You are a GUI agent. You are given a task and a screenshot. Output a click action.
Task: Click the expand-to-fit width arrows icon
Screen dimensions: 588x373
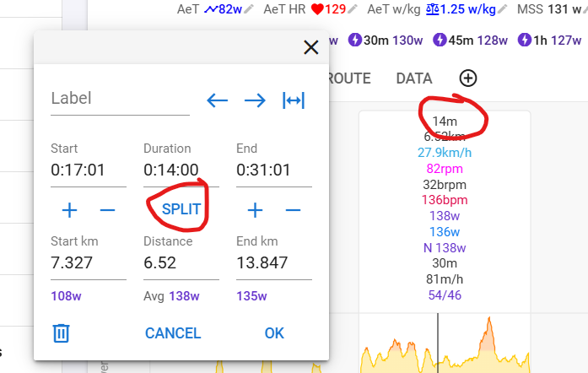tap(294, 100)
